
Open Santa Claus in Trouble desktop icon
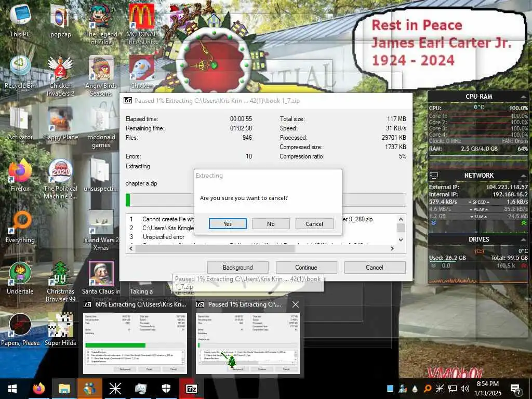tap(101, 279)
